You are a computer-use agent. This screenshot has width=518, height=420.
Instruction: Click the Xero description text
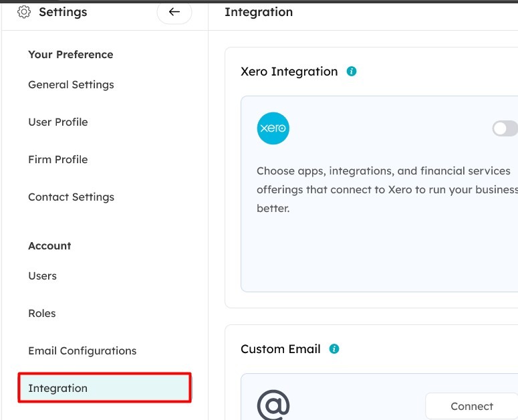(x=387, y=190)
